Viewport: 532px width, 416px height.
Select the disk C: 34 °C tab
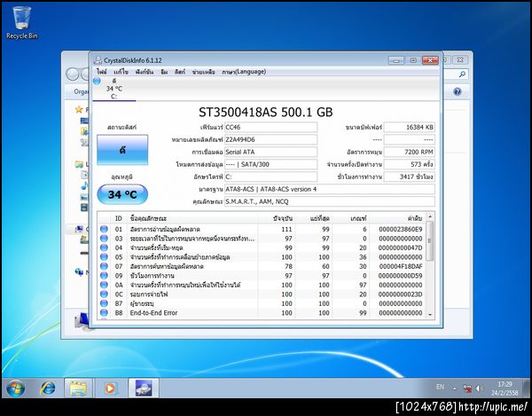coord(114,89)
